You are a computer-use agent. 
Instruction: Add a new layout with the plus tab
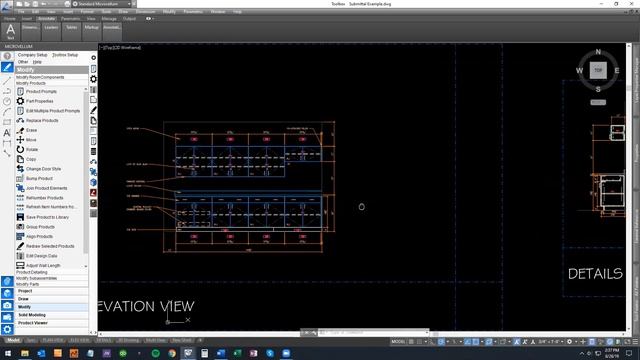200,340
